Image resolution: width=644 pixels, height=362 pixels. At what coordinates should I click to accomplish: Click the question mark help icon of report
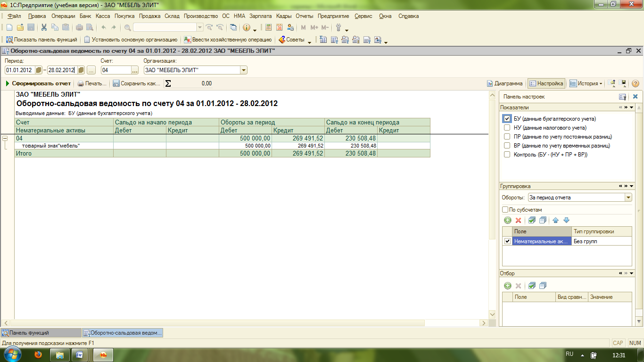[x=635, y=83]
